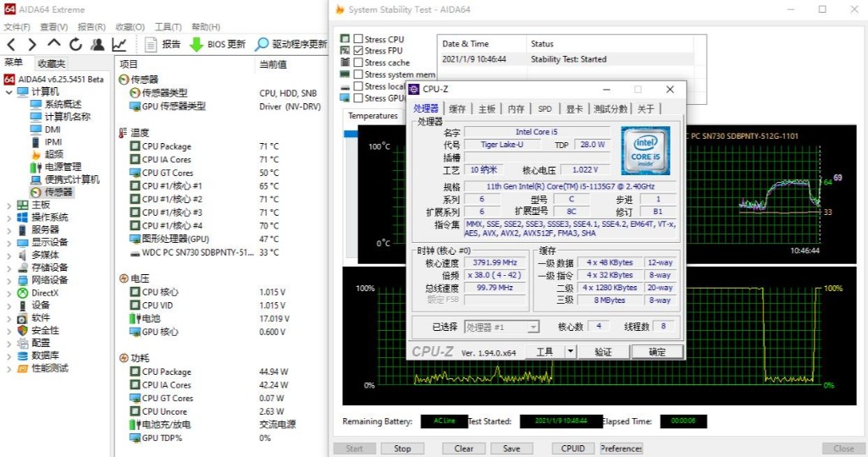Switch to the 收藏夹 panel tab

51,63
